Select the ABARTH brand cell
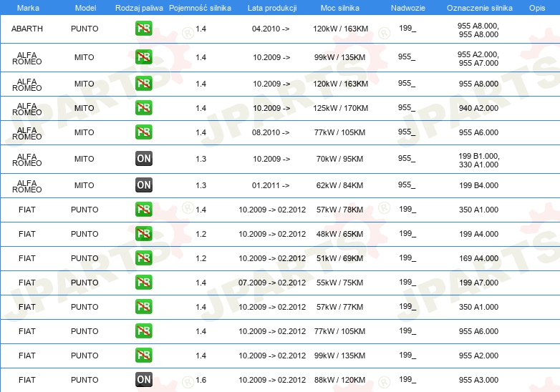The image size is (560, 392). click(27, 29)
